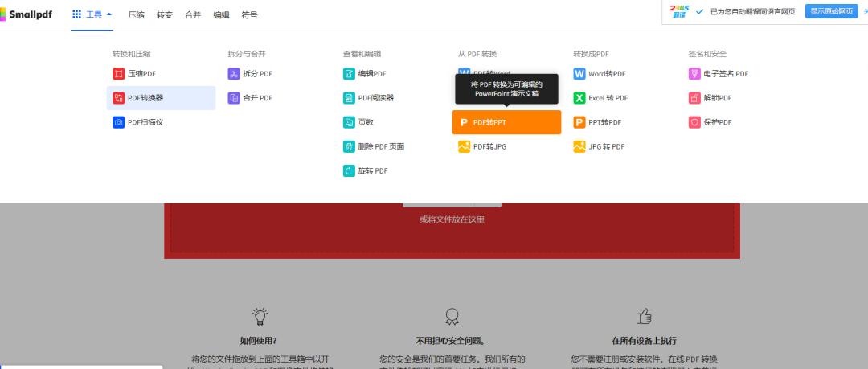Viewport: 868px width, 369px height.
Task: Select the 压缩PDF label text
Action: pyautogui.click(x=142, y=74)
